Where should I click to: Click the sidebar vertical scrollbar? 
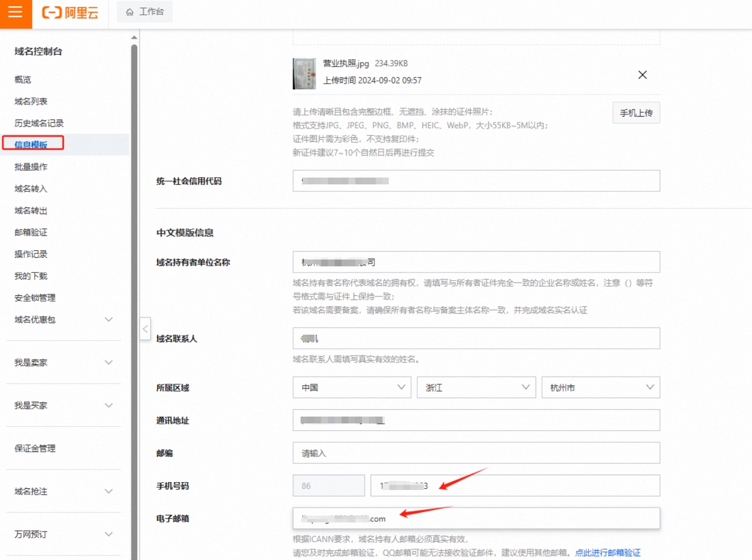coord(134,285)
